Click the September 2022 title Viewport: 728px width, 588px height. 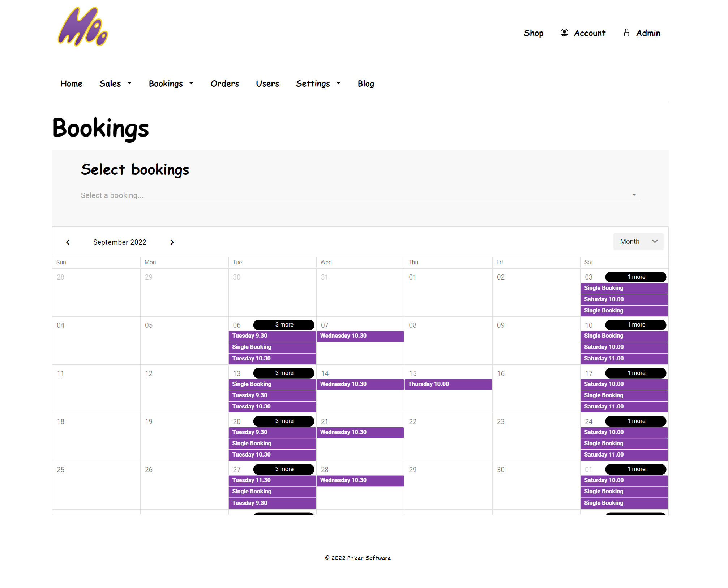[120, 242]
